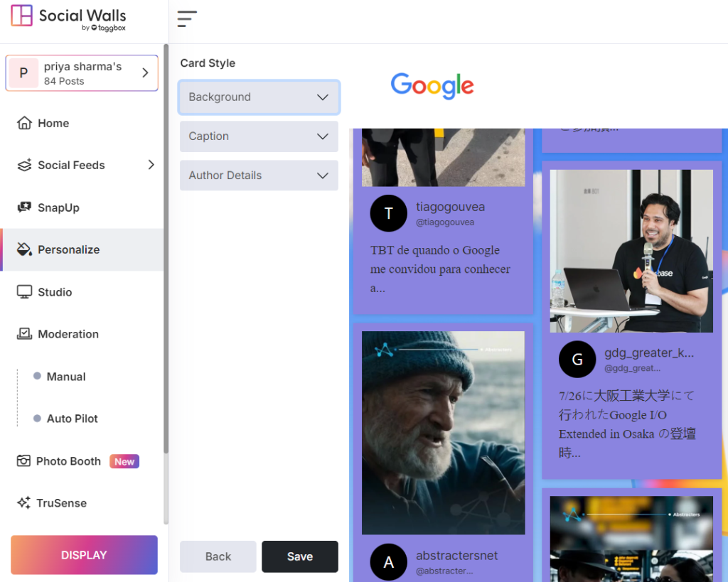Expand the Caption dropdown
This screenshot has height=582, width=728.
(259, 136)
